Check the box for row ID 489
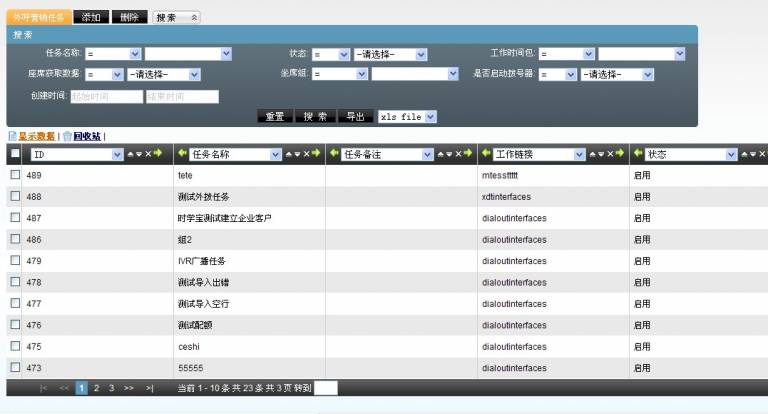 pos(15,175)
